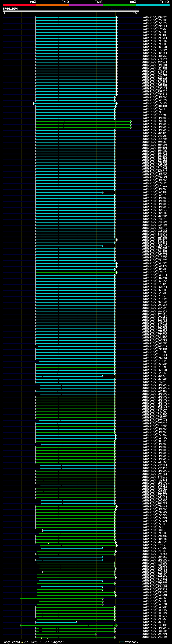Select hit label UniRef100_B4FUJ1
The height and width of the screenshot is (644, 172).
point(154,62)
